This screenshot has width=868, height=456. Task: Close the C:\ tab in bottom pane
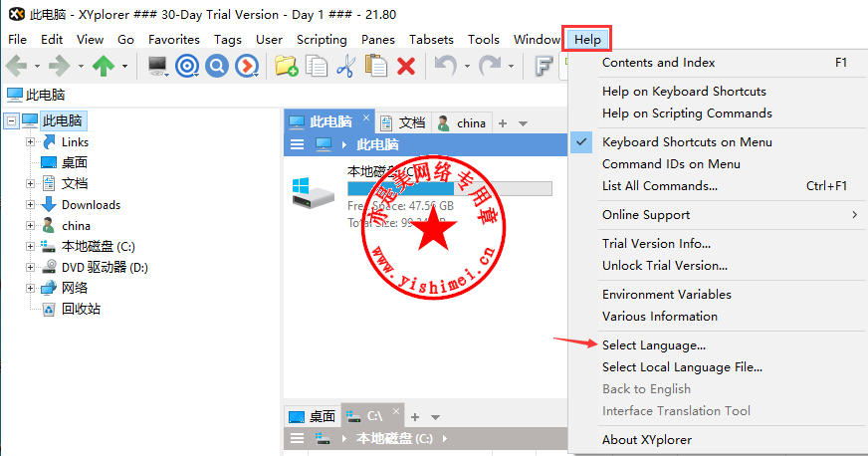[x=396, y=411]
